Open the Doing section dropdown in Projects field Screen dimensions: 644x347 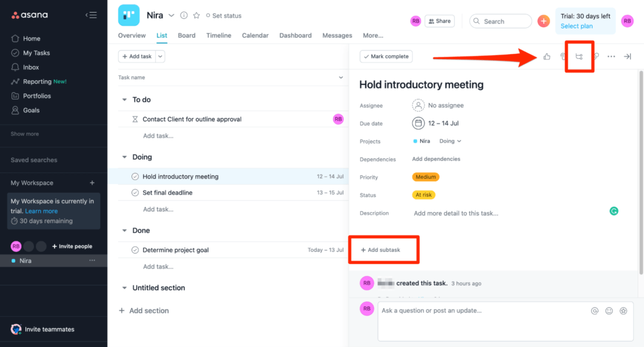[450, 141]
